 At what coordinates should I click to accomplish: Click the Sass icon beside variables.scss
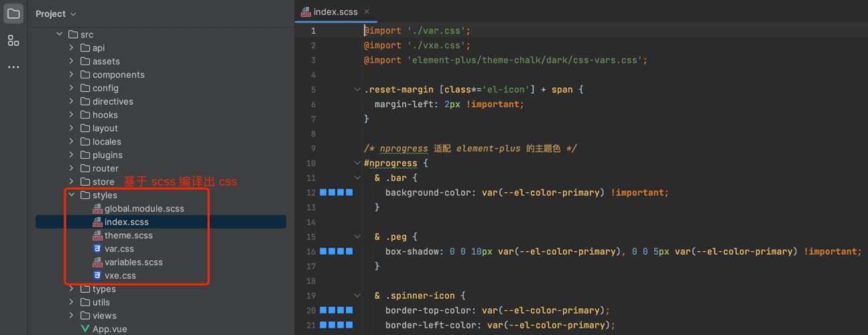click(97, 262)
